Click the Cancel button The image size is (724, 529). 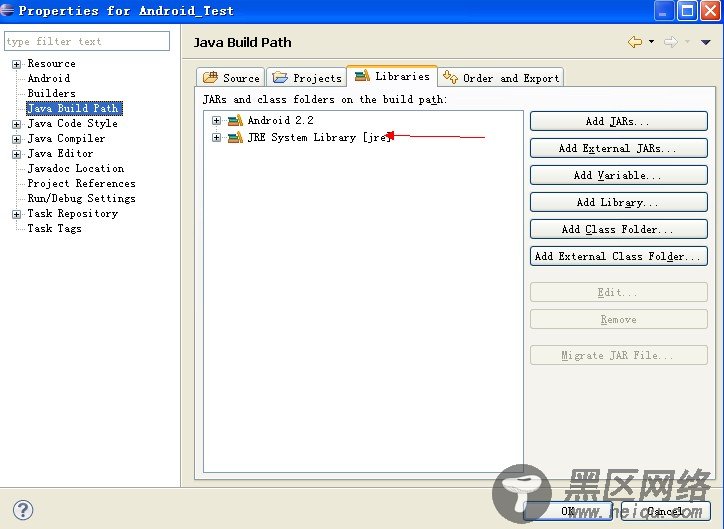coord(665,511)
